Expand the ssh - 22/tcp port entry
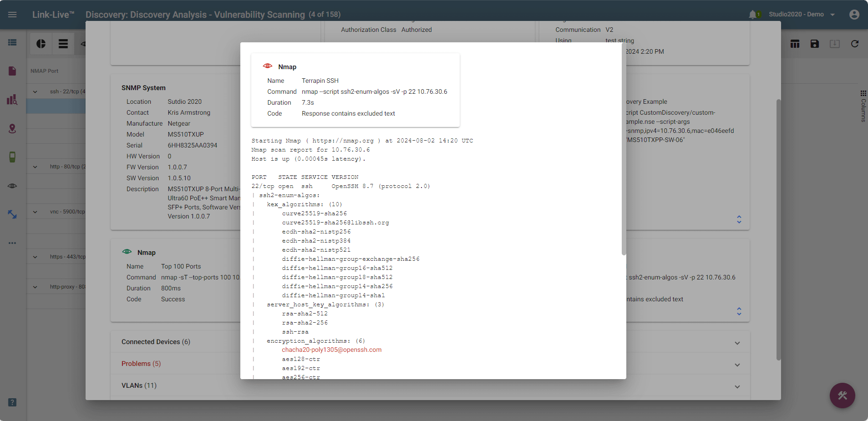This screenshot has height=421, width=868. pos(35,91)
